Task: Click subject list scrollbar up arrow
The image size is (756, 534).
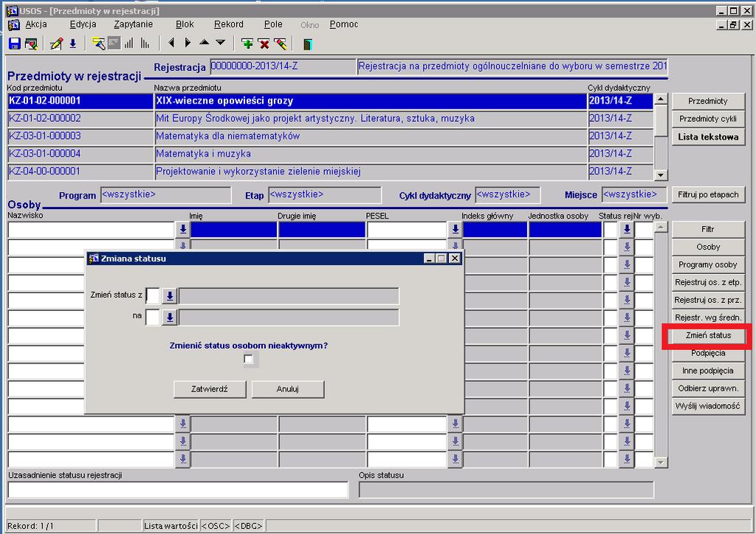Action: point(661,99)
